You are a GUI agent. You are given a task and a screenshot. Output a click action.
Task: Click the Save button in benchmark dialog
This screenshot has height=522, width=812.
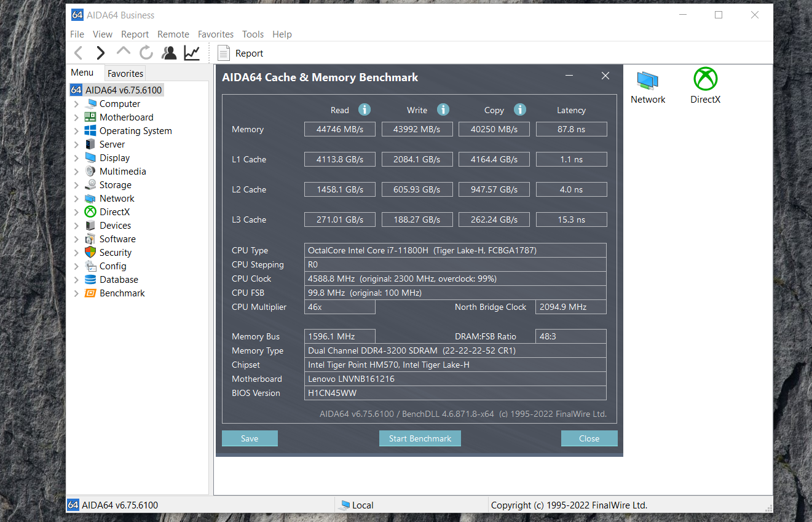pos(250,438)
